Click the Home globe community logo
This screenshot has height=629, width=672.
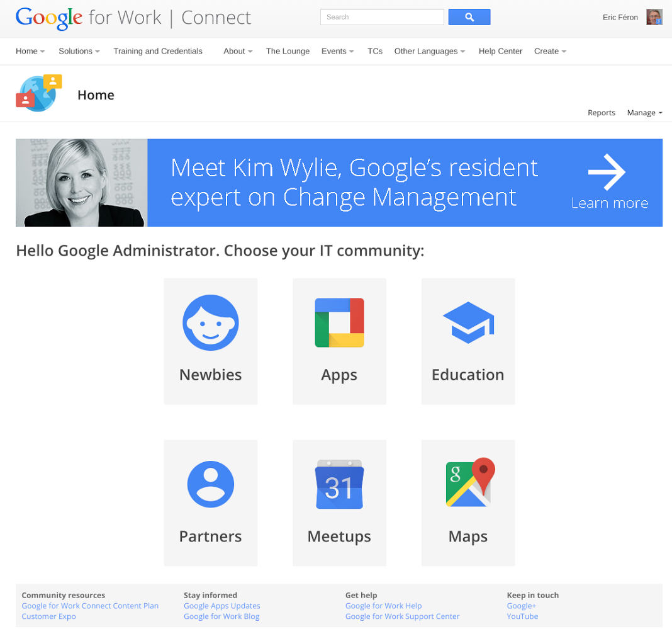[38, 93]
